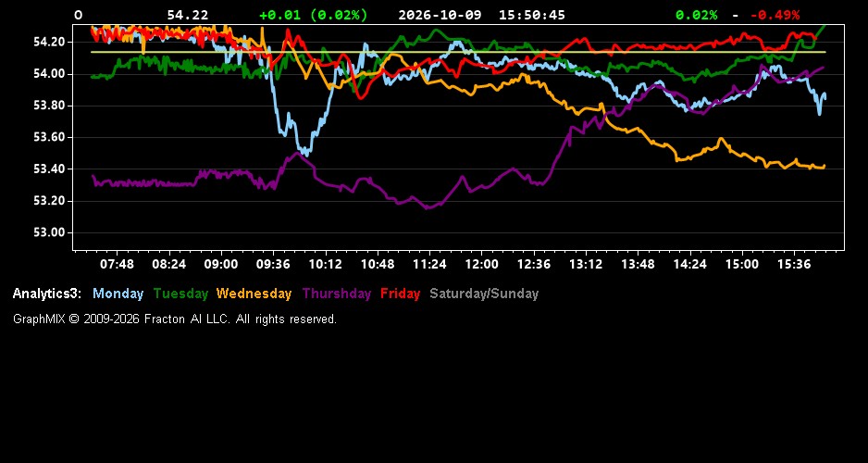
Task: Click the Saturday/Sunday legend entry
Action: click(484, 294)
